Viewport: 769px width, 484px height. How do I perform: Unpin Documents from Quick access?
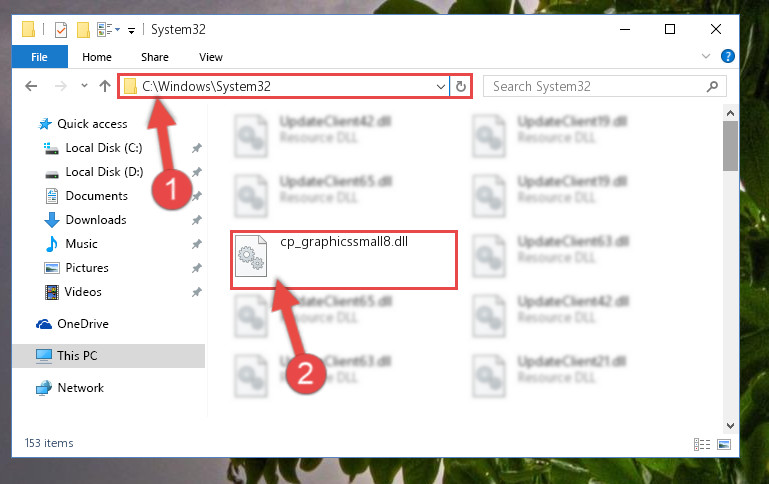tap(197, 196)
